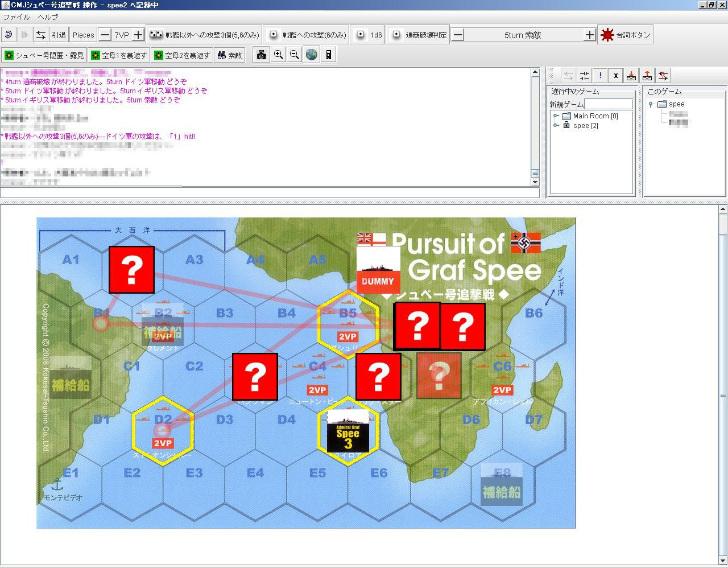Increase the VP counter with plus

click(138, 35)
